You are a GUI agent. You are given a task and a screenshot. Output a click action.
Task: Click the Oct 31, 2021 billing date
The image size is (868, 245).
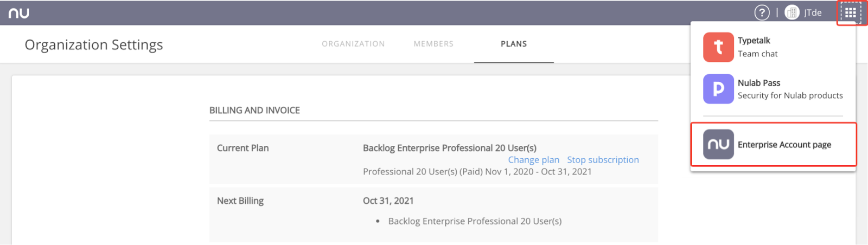(x=388, y=201)
